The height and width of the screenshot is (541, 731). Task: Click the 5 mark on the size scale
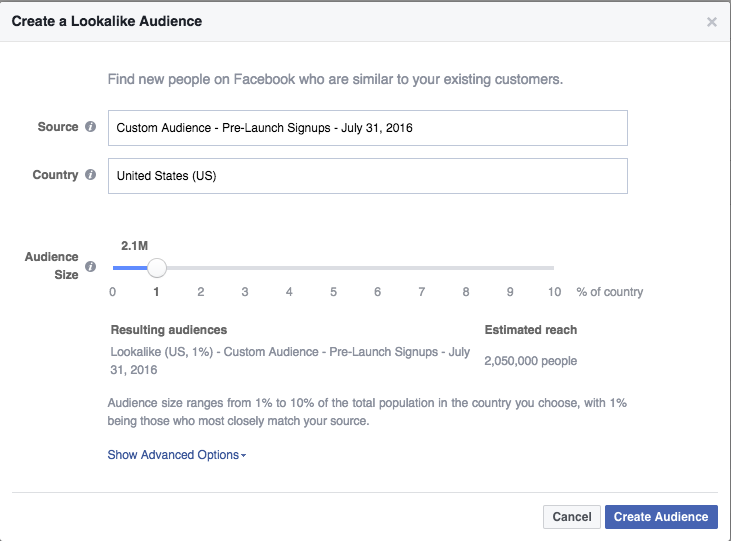[x=333, y=292]
